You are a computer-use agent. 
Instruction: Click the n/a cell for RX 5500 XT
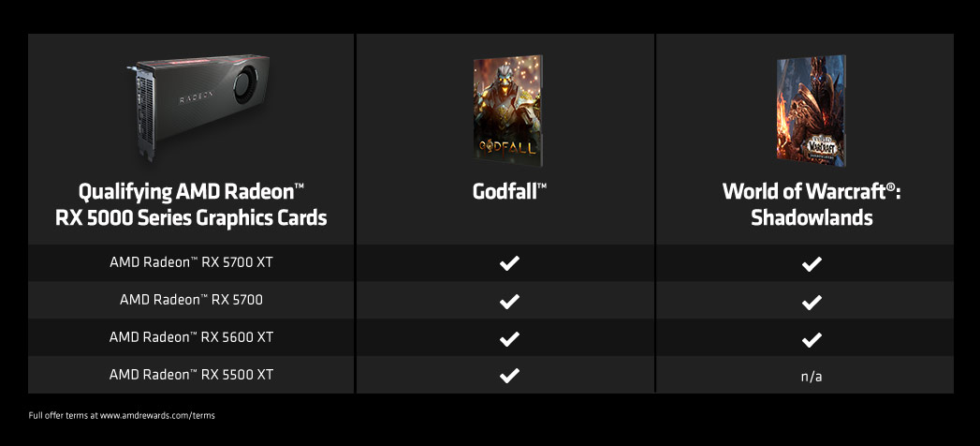812,378
